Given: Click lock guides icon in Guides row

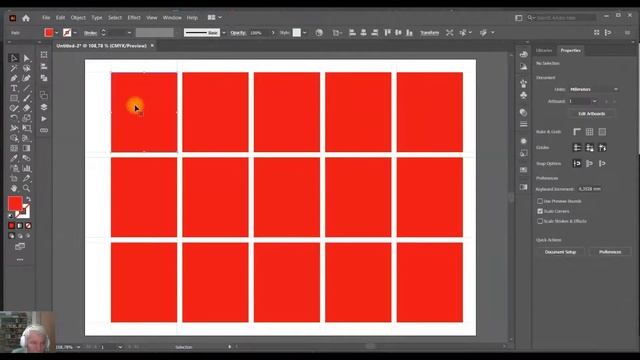Looking at the screenshot, I should 589,148.
